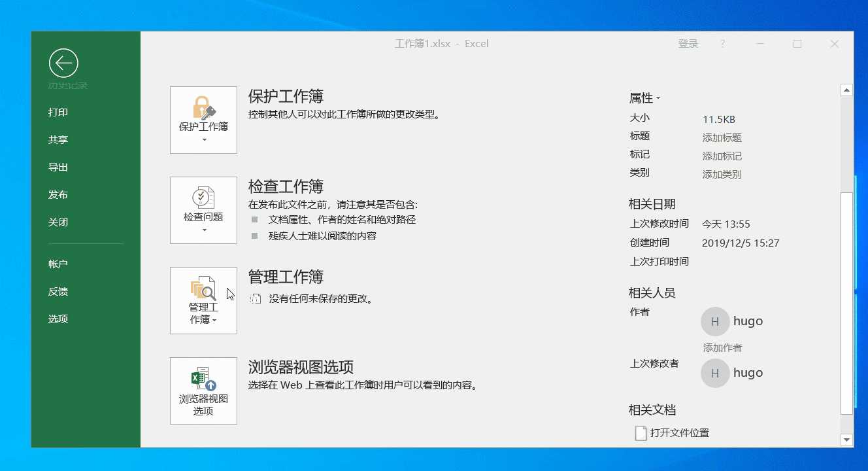
Task: Go back using the circled arrow
Action: [63, 63]
